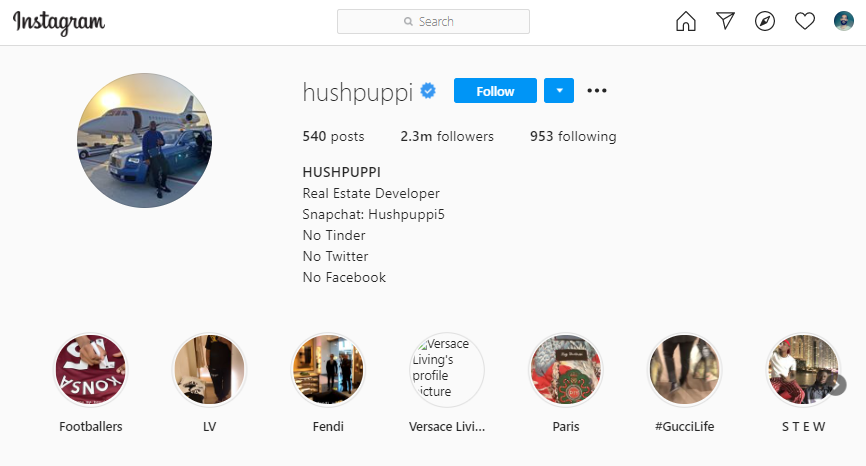Open the Explore compass icon
Screen dimensions: 866x466
coord(765,22)
